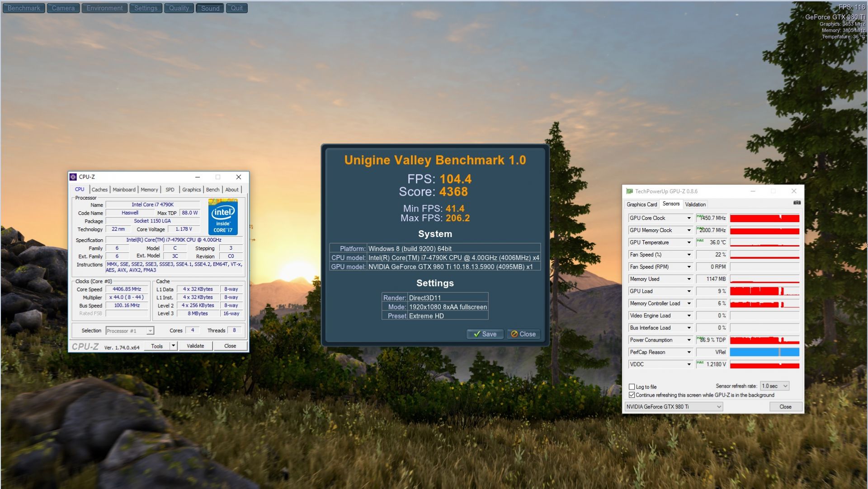
Task: Open the CPU-Z Tools dropdown arrow
Action: [173, 346]
